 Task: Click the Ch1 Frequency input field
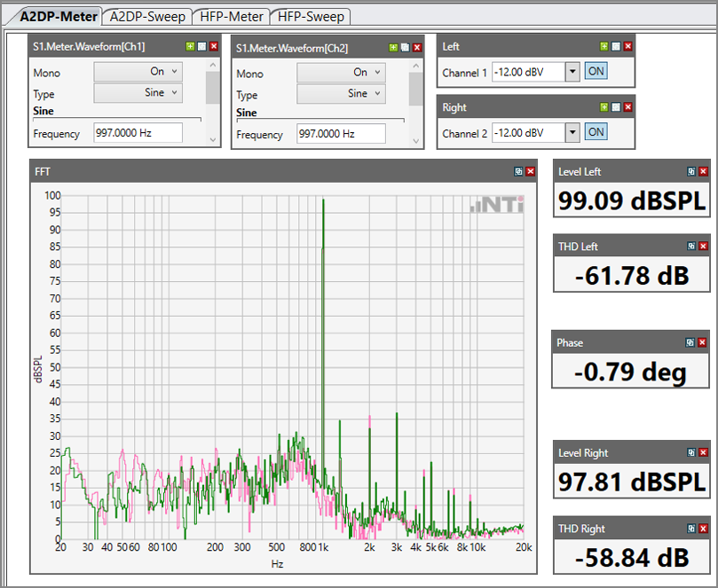click(138, 133)
